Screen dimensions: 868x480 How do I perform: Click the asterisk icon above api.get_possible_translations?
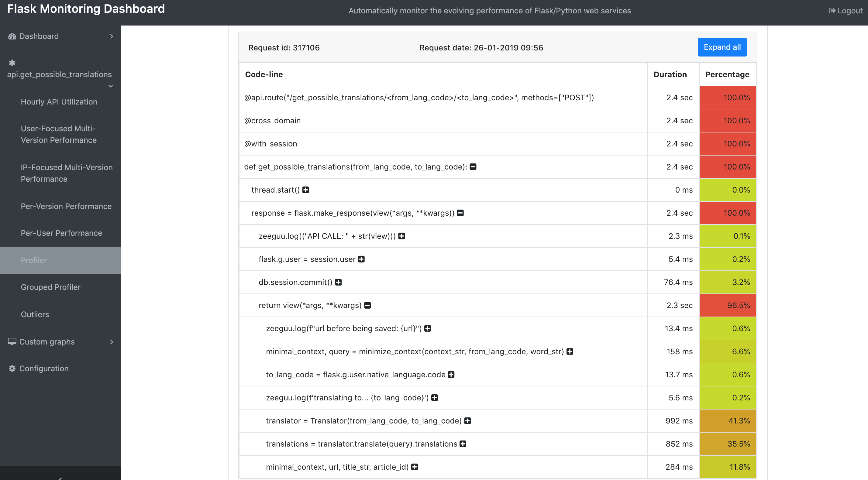(12, 63)
